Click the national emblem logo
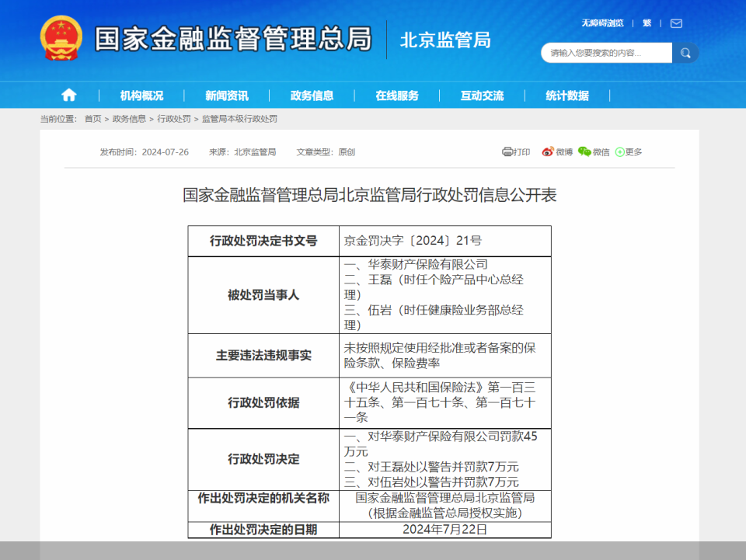This screenshot has width=746, height=560. [x=61, y=38]
